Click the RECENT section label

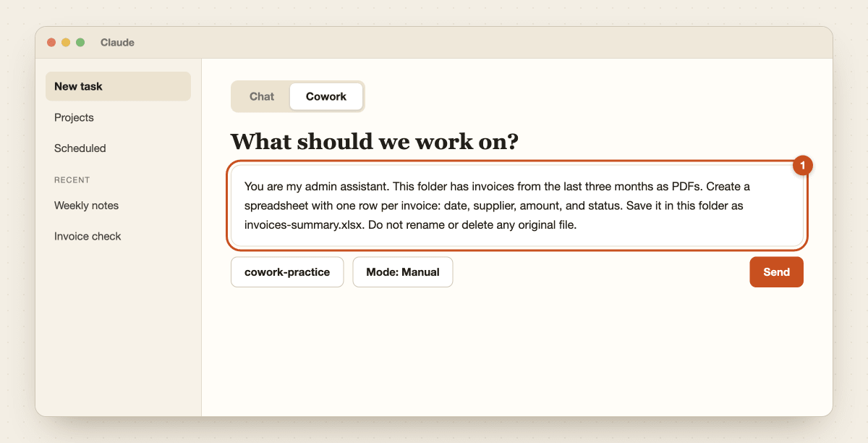tap(72, 180)
